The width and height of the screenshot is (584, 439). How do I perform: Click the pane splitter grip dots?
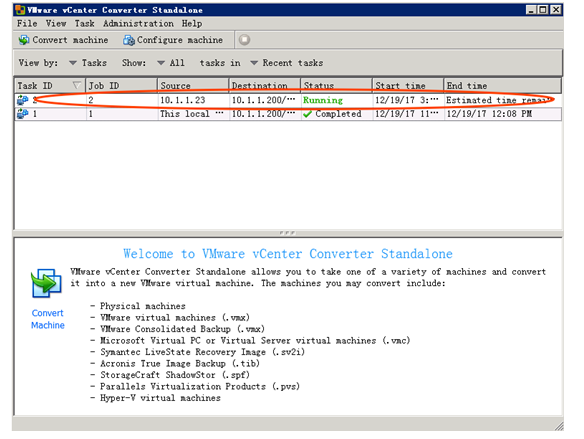coord(287,233)
